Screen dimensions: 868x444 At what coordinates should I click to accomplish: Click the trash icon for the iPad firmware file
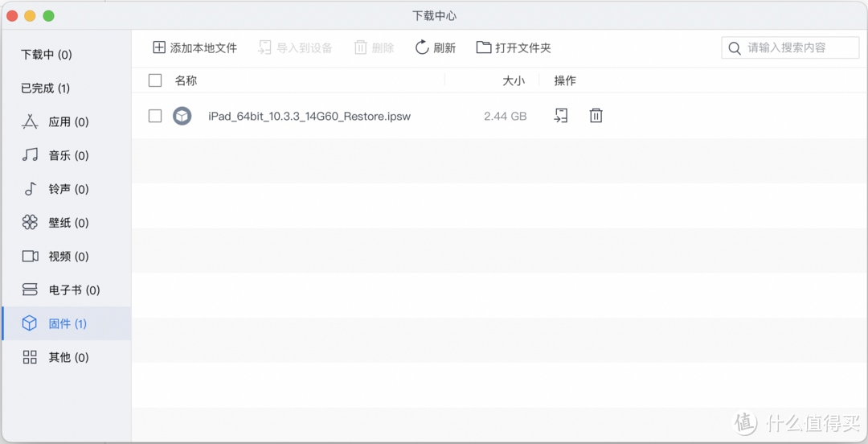[596, 116]
